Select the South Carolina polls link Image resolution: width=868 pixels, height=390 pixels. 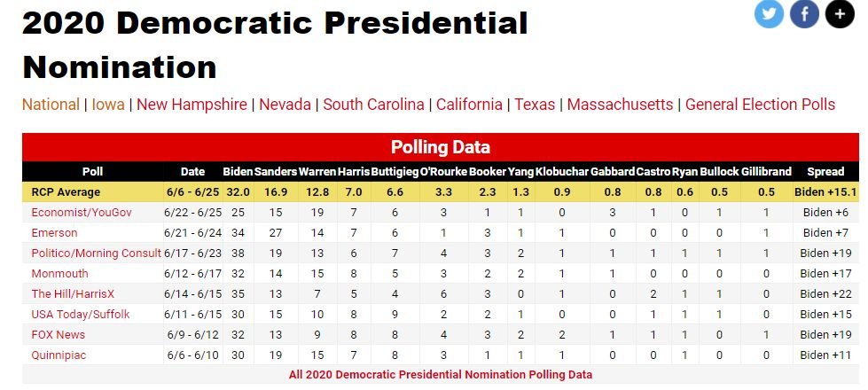(373, 105)
